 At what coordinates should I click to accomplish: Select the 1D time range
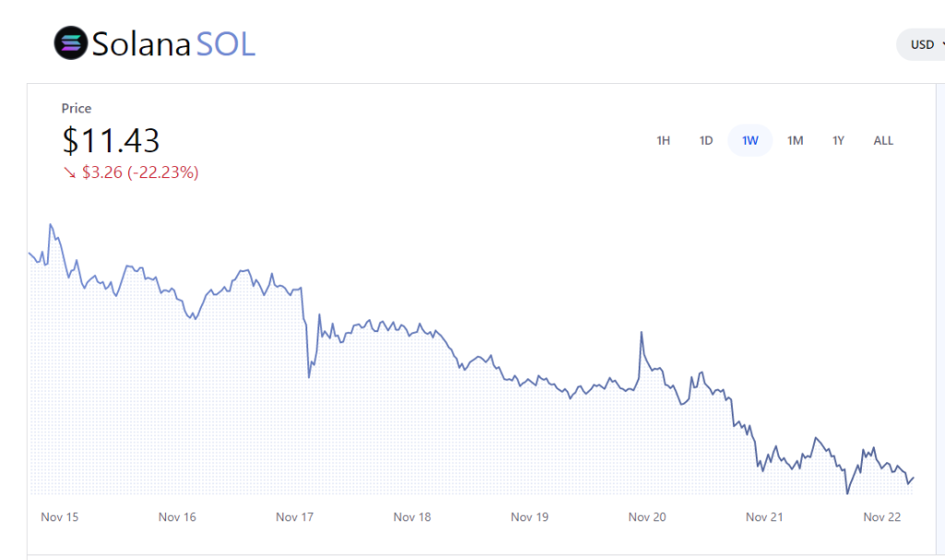[x=706, y=141]
